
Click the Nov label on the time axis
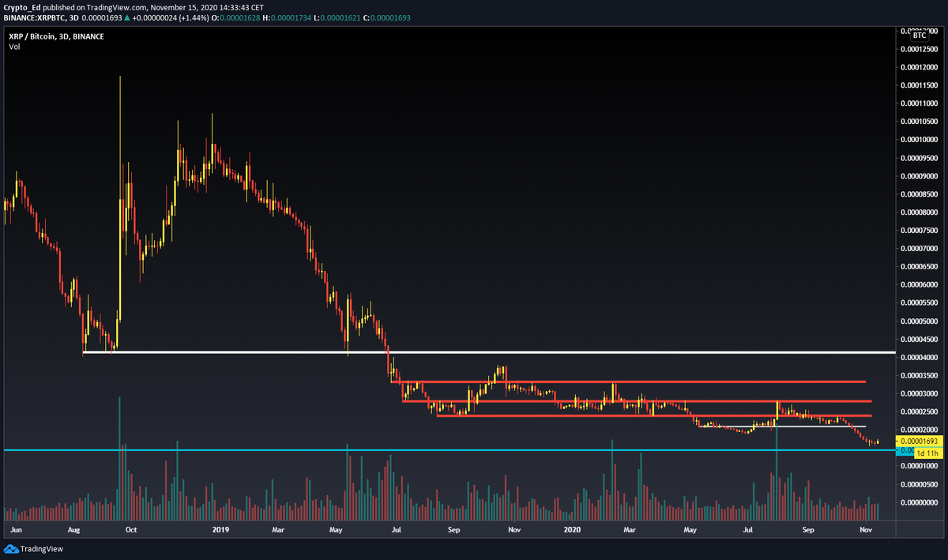coord(866,531)
